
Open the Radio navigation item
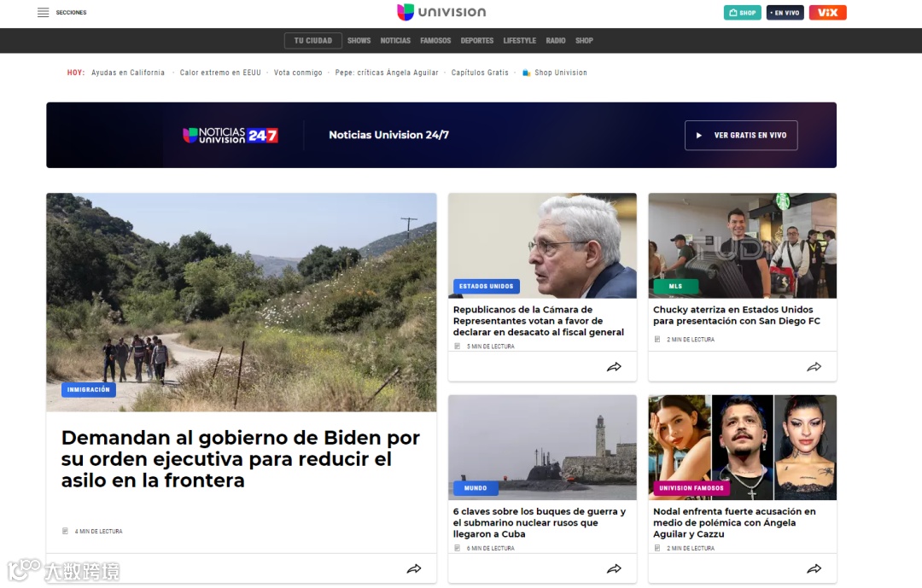(x=555, y=41)
